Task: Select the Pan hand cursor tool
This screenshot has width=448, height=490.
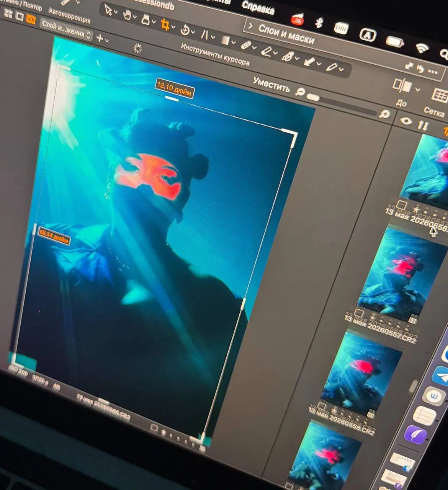Action: pos(127,15)
